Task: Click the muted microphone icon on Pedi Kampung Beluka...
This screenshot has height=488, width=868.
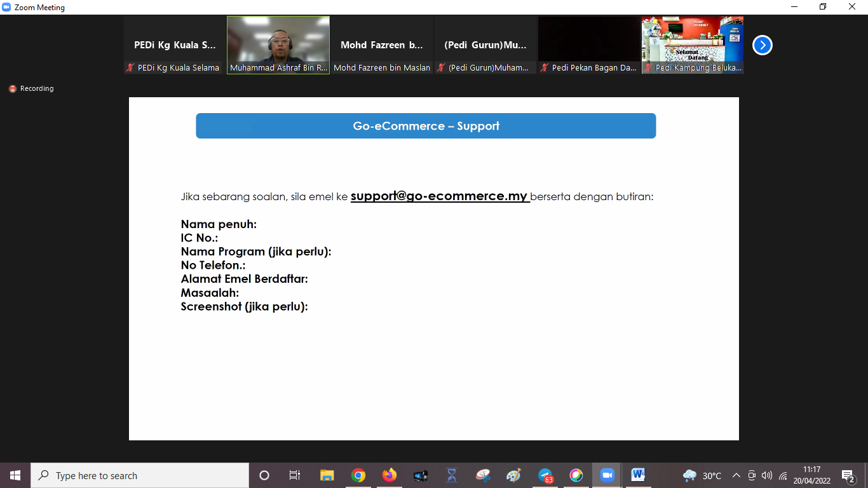Action: [x=649, y=67]
